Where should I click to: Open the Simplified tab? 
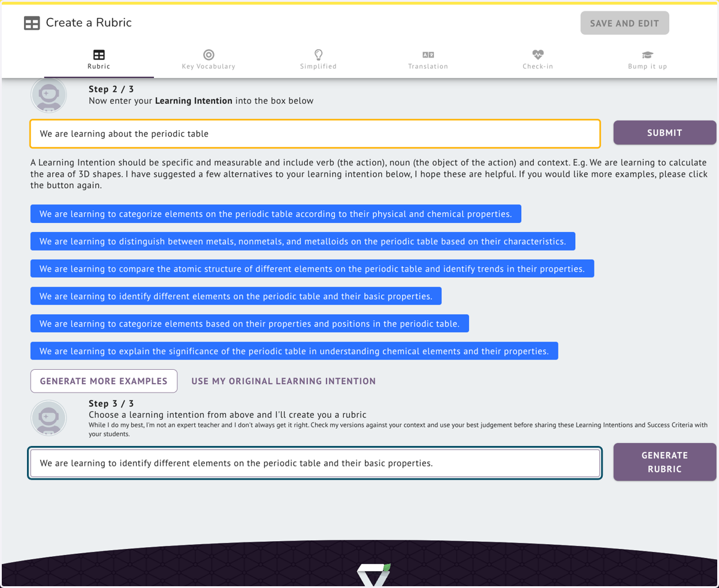[x=318, y=60]
